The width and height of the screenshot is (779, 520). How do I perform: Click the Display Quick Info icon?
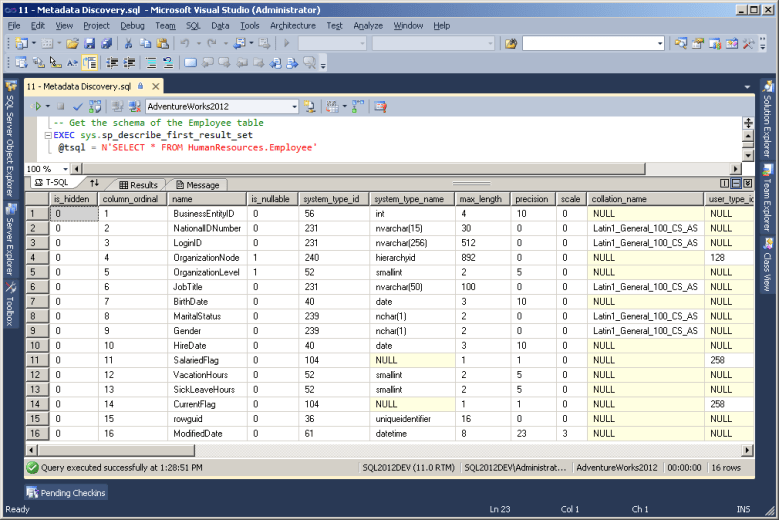(56, 63)
